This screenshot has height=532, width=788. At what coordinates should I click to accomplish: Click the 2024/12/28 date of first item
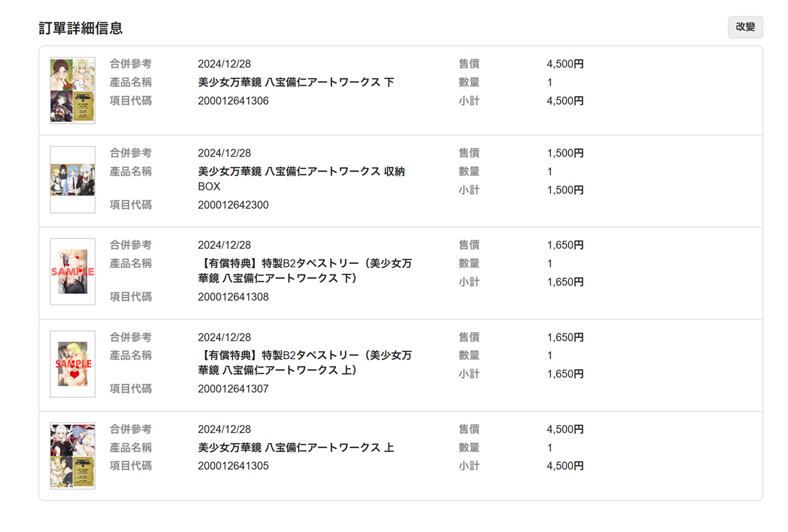(224, 64)
